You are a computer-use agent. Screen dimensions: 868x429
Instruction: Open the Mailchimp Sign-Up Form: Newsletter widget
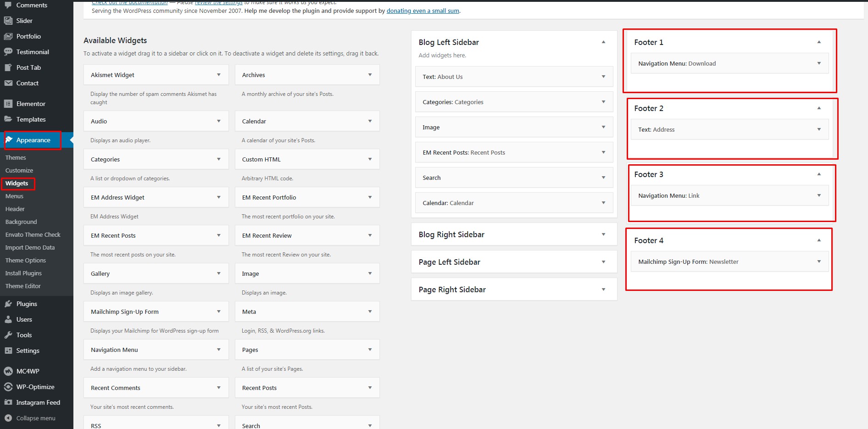click(x=730, y=262)
